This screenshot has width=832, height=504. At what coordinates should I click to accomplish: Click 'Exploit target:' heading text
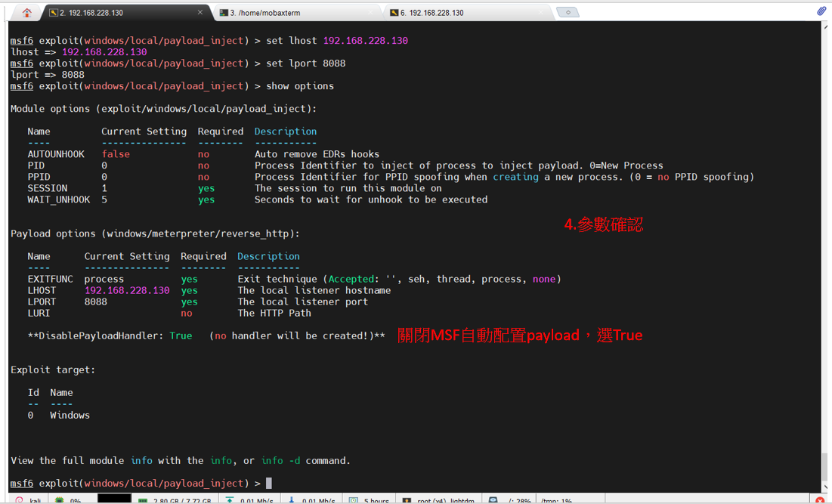tap(53, 369)
